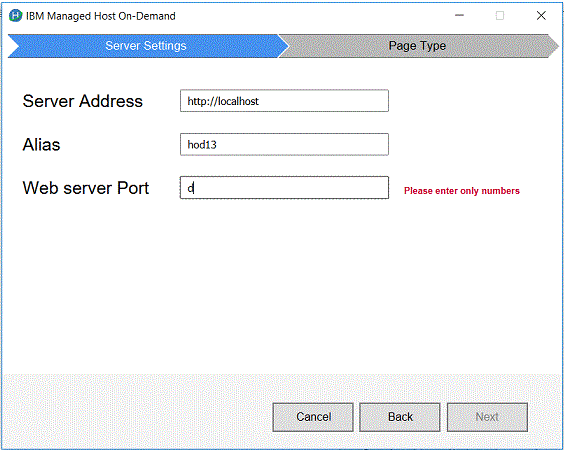Click the Web server Port label

(86, 188)
